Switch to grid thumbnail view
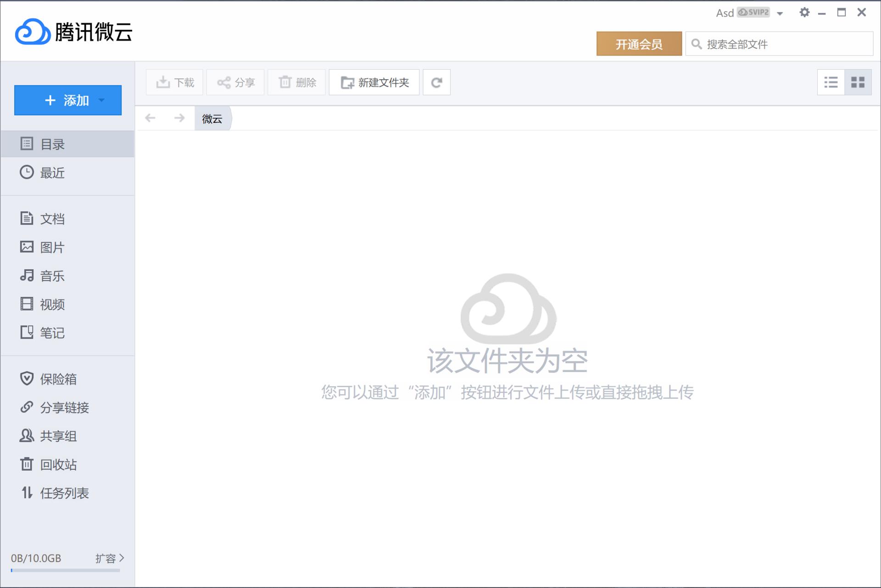881x588 pixels. tap(858, 83)
